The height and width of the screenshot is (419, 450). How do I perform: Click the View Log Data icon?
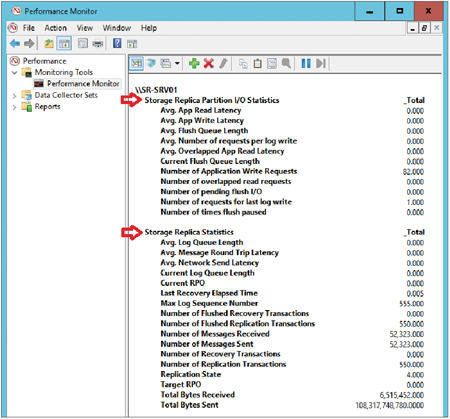point(151,63)
